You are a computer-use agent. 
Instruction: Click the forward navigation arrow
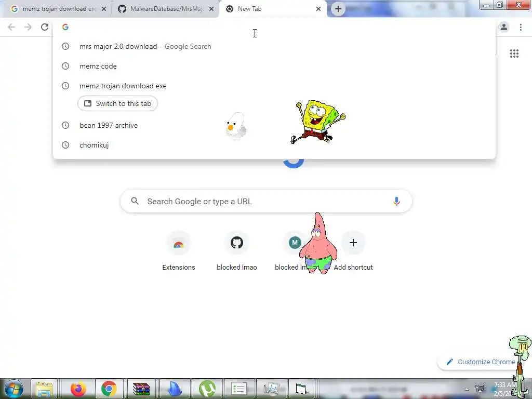pos(28,27)
